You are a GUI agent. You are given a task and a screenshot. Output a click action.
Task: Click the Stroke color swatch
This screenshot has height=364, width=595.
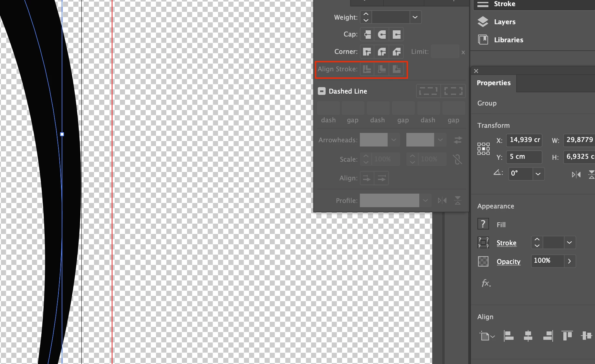(x=483, y=242)
